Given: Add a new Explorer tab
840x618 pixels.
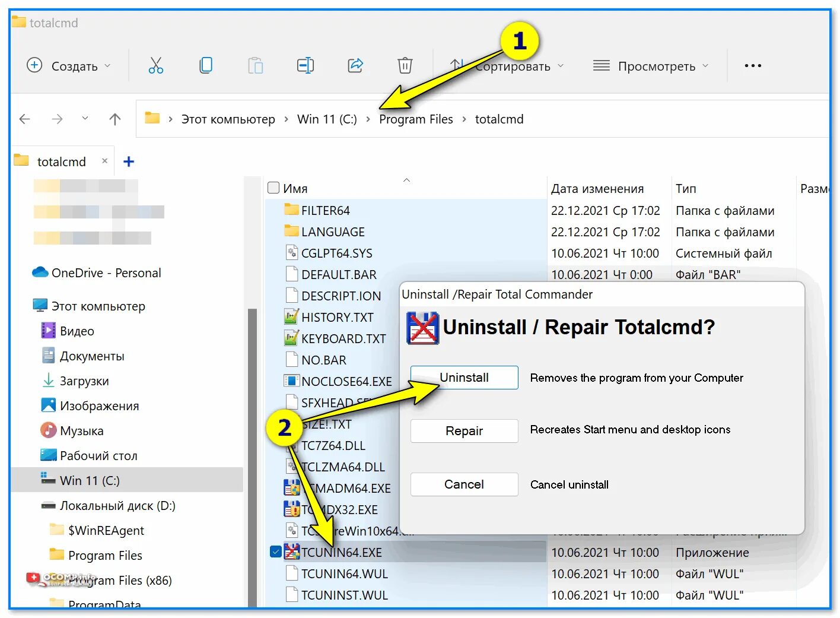Looking at the screenshot, I should click(x=129, y=161).
